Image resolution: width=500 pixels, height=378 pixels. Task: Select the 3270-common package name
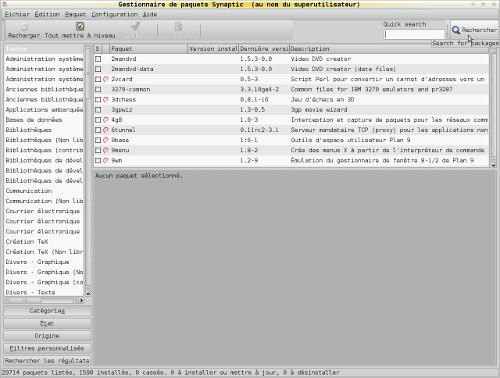tap(131, 89)
